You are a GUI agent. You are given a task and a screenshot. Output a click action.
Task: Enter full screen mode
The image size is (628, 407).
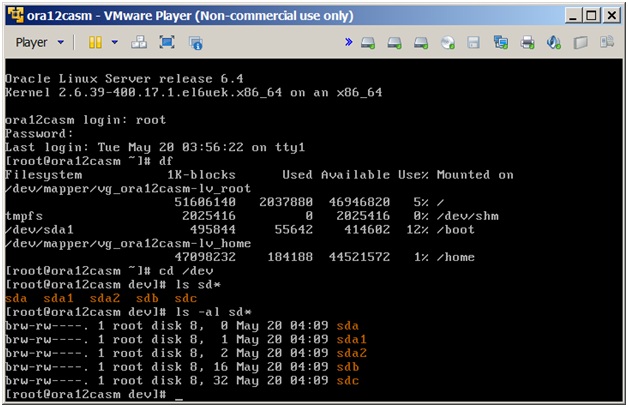(x=167, y=42)
